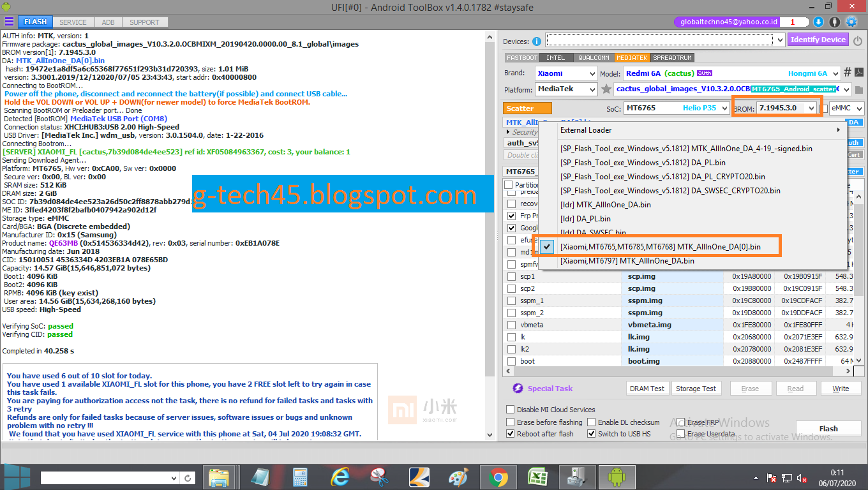Viewport: 868px width, 490px height.
Task: Toggle the boot partition checkbox
Action: click(x=511, y=361)
